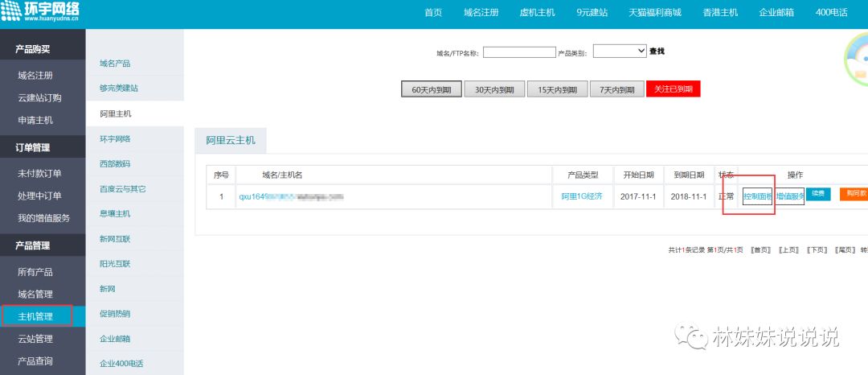Open 云站管理 in left sidebar
Viewport: 868px width, 375px height.
click(35, 339)
